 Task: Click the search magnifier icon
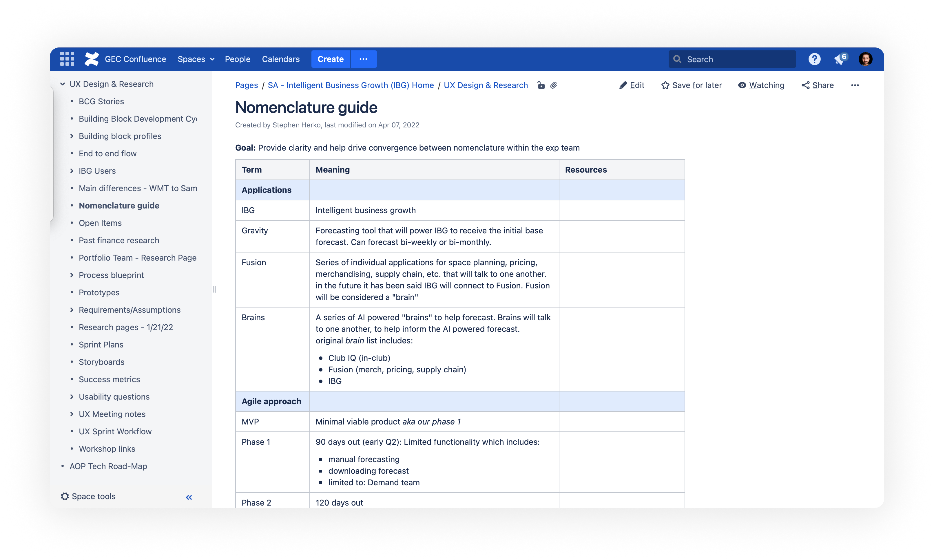pos(677,59)
